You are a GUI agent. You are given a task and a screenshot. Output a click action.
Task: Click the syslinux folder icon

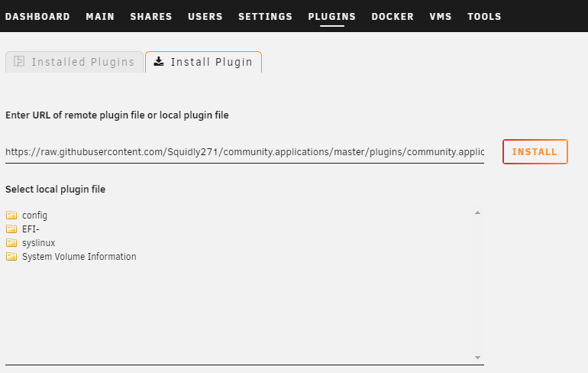tap(11, 243)
